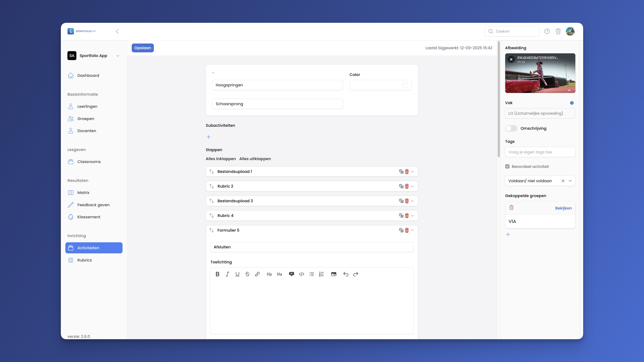Click the Bold formatting icon

pos(217,274)
